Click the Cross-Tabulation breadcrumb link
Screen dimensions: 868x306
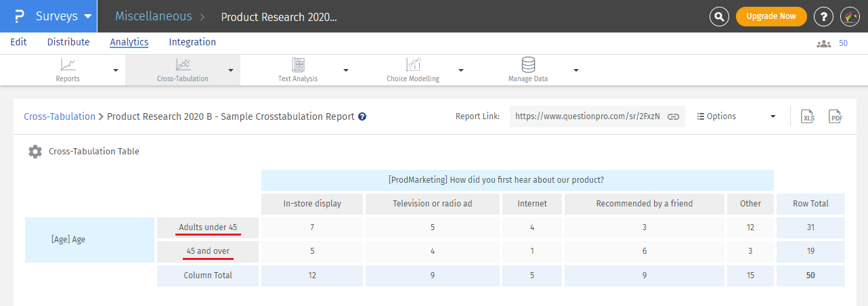60,116
